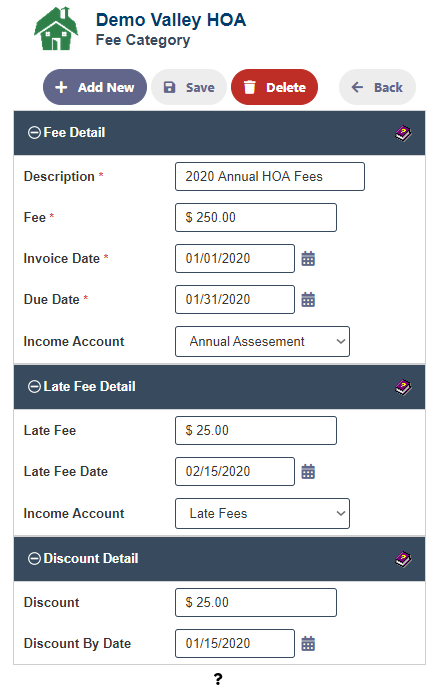Collapse the Late Fee Detail section
Screen dimensions: 436x690
[x=34, y=386]
